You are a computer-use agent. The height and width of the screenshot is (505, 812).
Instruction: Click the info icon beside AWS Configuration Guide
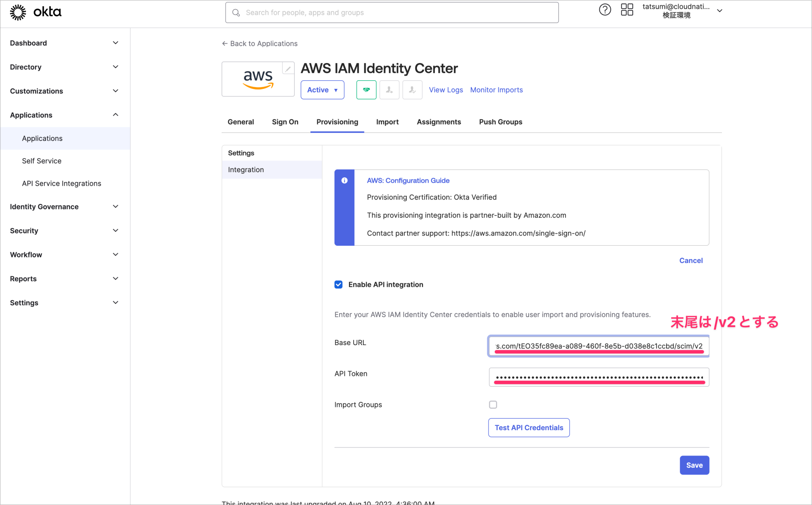coord(345,181)
